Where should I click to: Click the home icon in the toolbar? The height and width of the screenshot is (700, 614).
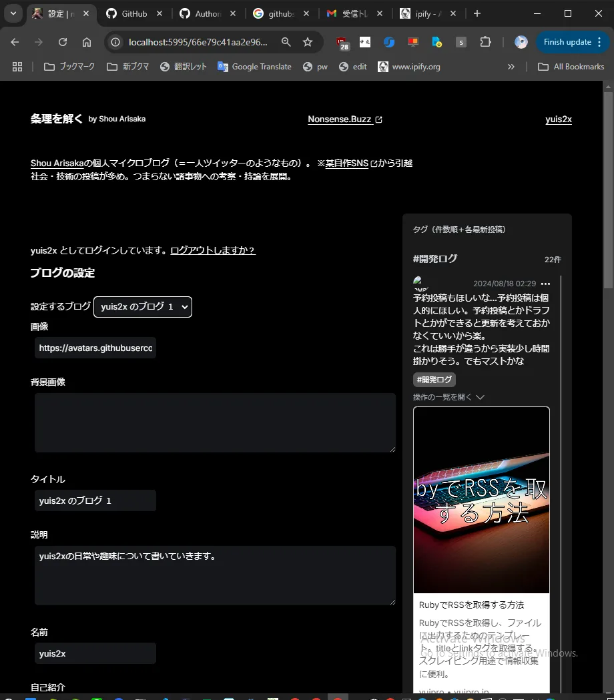87,42
